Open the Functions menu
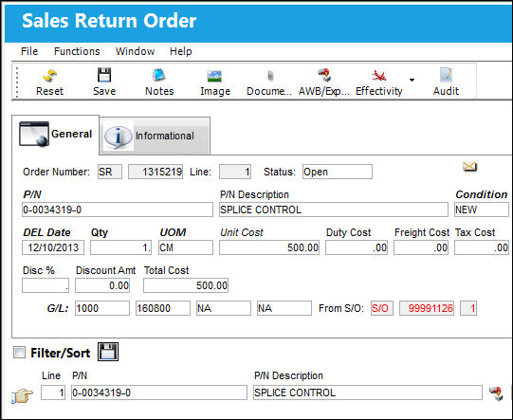The height and width of the screenshot is (420, 513). pyautogui.click(x=77, y=51)
